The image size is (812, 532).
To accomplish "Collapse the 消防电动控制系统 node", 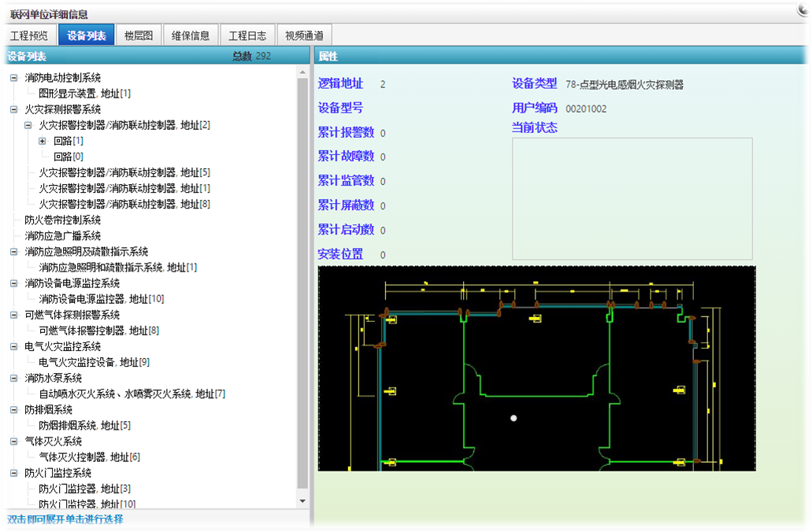I will pos(14,78).
